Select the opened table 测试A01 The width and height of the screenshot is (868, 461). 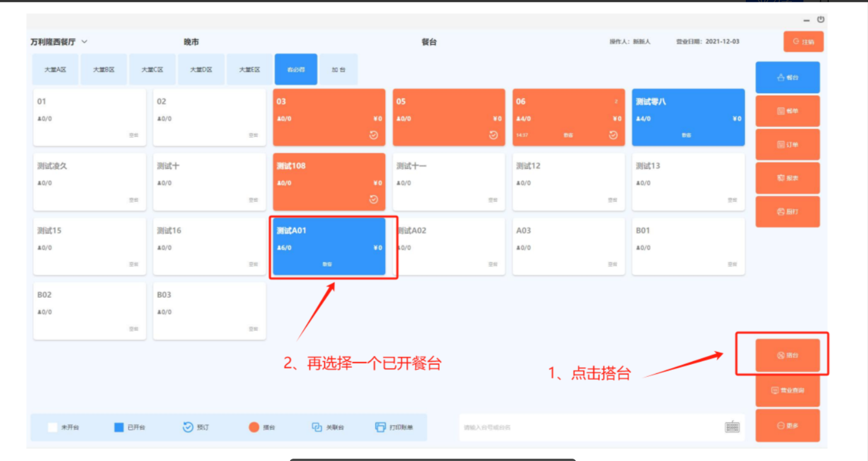click(329, 246)
